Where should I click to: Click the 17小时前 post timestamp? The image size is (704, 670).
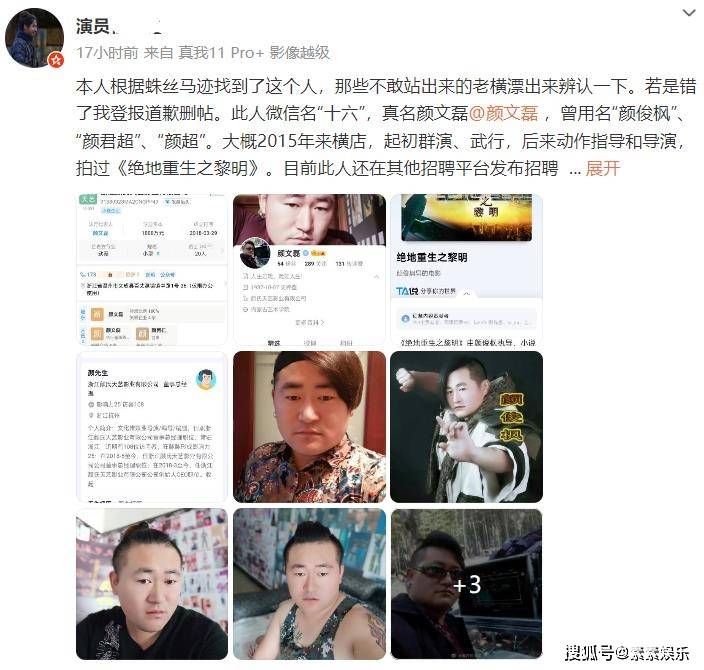coord(107,53)
